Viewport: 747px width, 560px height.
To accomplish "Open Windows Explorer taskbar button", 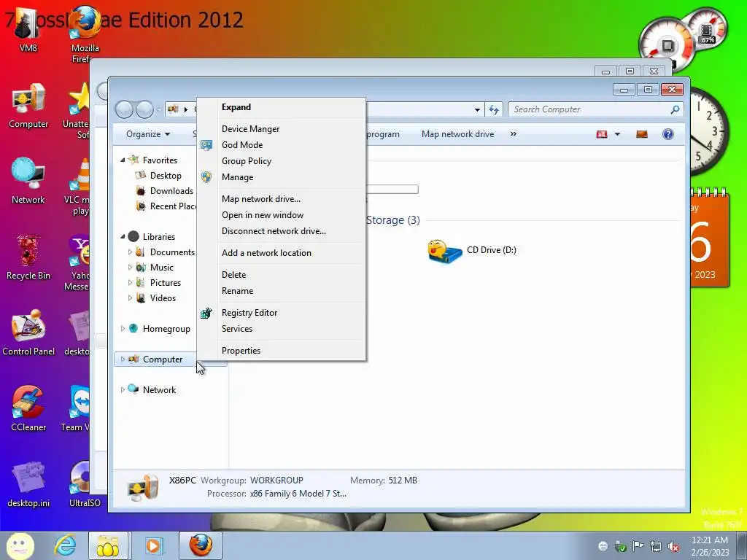I will tap(108, 545).
